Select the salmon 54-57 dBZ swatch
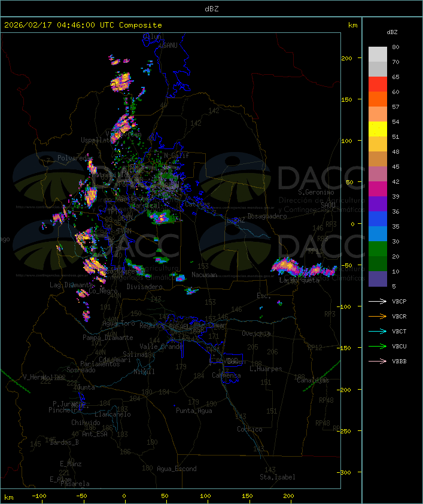 (x=378, y=114)
